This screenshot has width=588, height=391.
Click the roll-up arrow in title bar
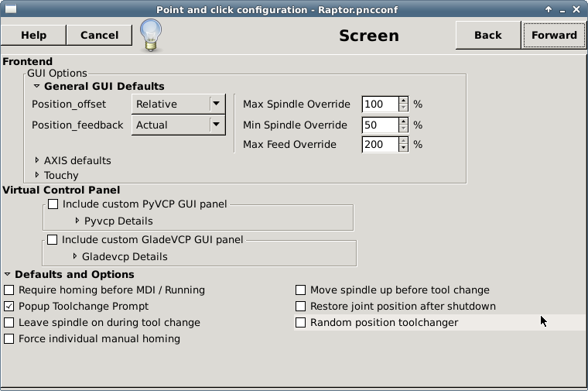pyautogui.click(x=549, y=9)
